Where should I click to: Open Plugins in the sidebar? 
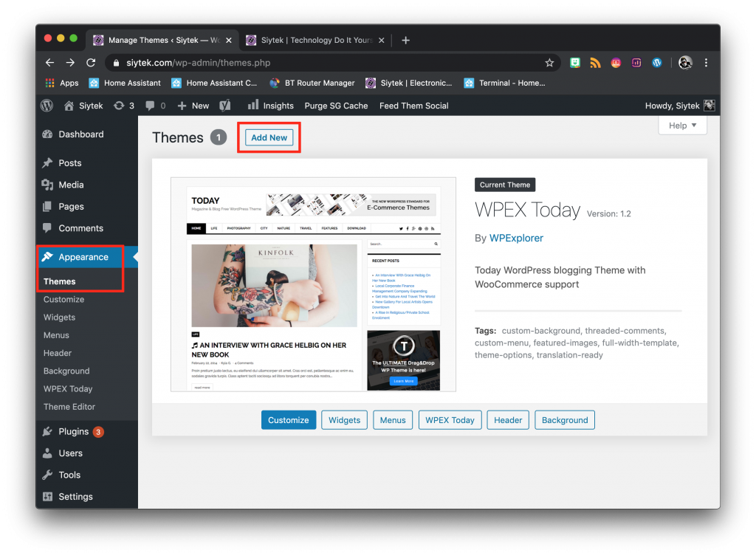click(x=73, y=432)
